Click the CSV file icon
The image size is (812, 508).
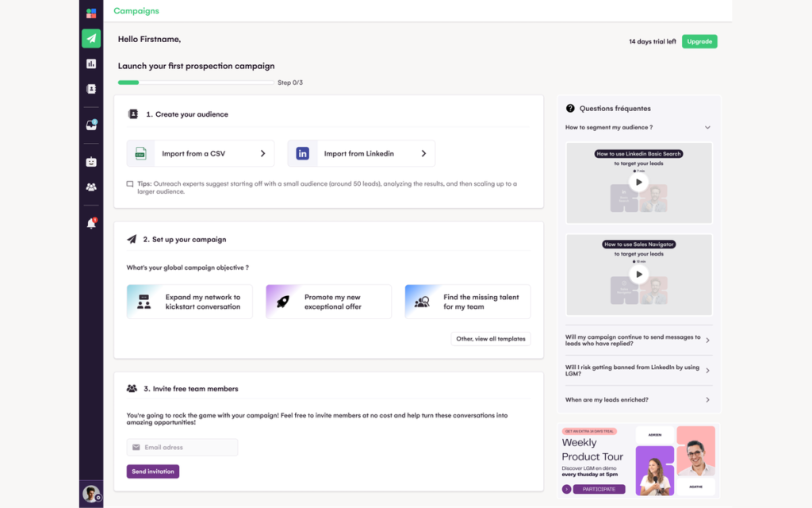pos(140,153)
